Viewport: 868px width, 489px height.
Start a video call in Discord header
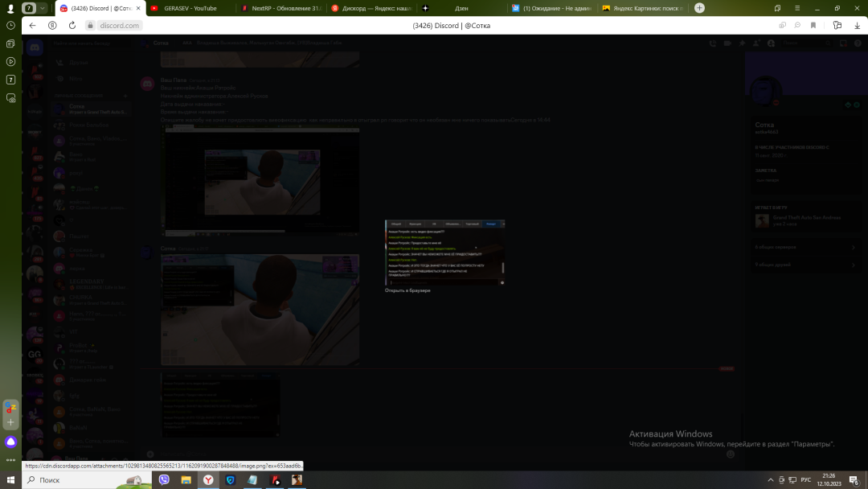pyautogui.click(x=727, y=43)
